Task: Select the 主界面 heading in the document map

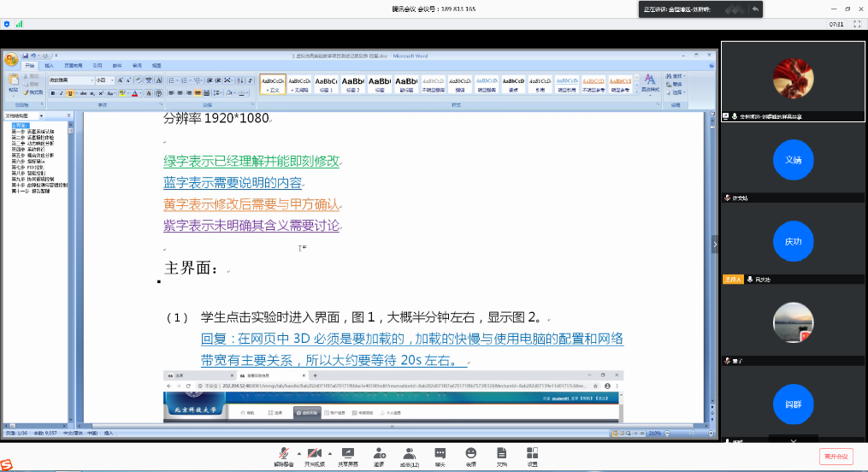Action: [x=19, y=125]
